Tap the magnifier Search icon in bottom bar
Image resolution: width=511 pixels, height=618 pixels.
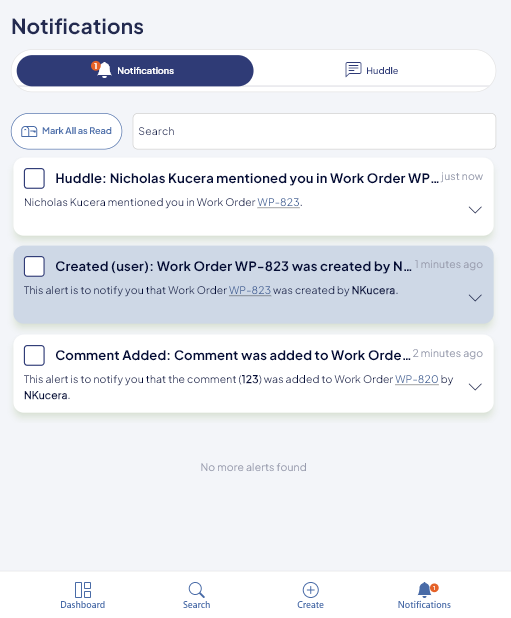(x=196, y=590)
